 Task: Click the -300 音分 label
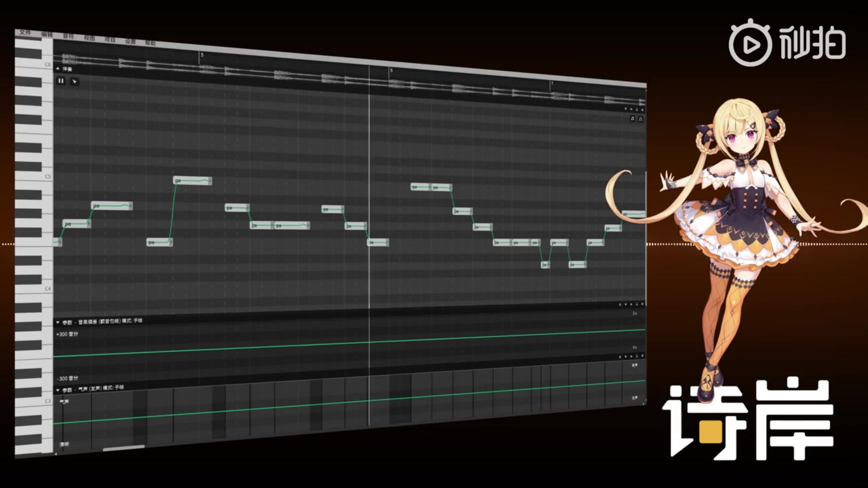(x=67, y=378)
